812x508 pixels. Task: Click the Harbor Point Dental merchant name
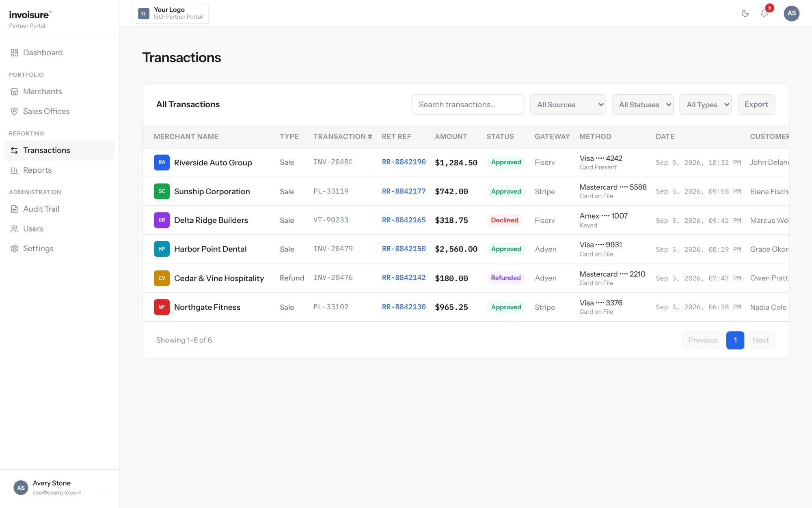point(210,249)
